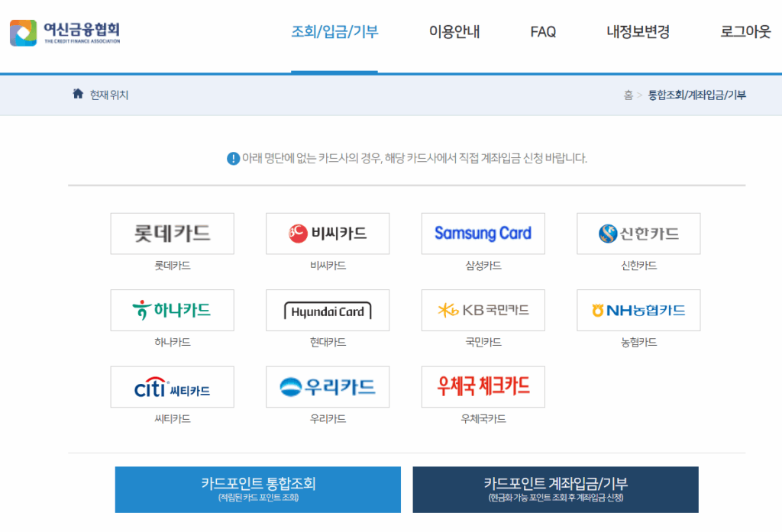Select the Samsung Card logo tile
The image size is (782, 532).
click(x=483, y=234)
